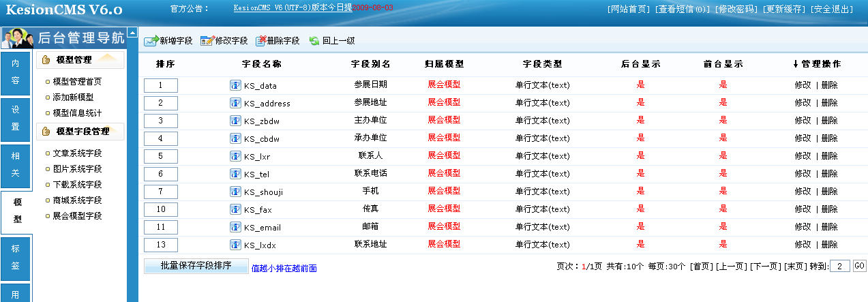The height and width of the screenshot is (302, 868).
Task: Click the folder icon next to 模型字段管理
Action: pyautogui.click(x=46, y=132)
